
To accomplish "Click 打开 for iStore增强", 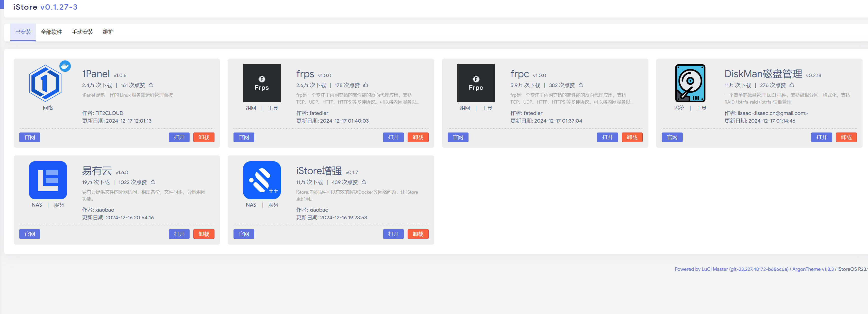I will click(x=393, y=234).
